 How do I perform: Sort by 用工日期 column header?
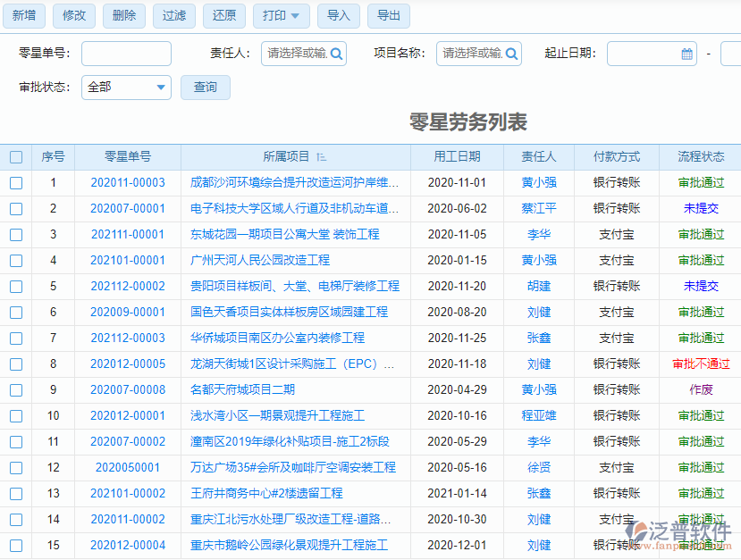[457, 156]
